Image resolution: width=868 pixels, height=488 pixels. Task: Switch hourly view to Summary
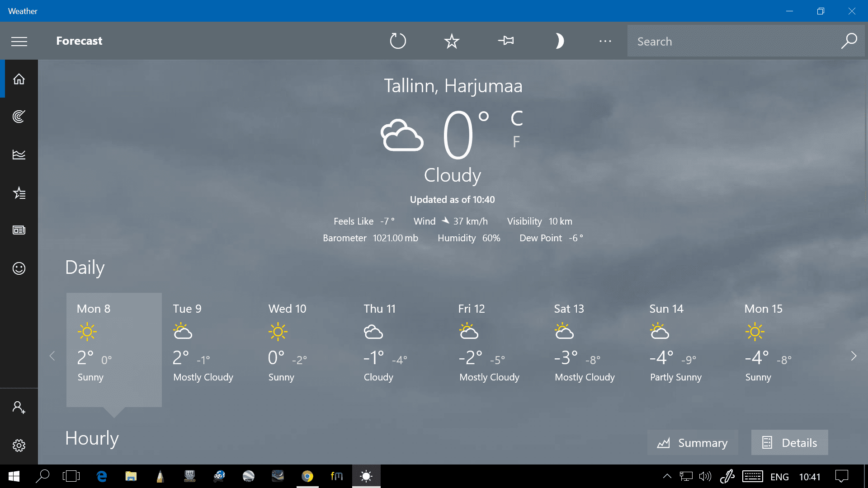pyautogui.click(x=693, y=442)
